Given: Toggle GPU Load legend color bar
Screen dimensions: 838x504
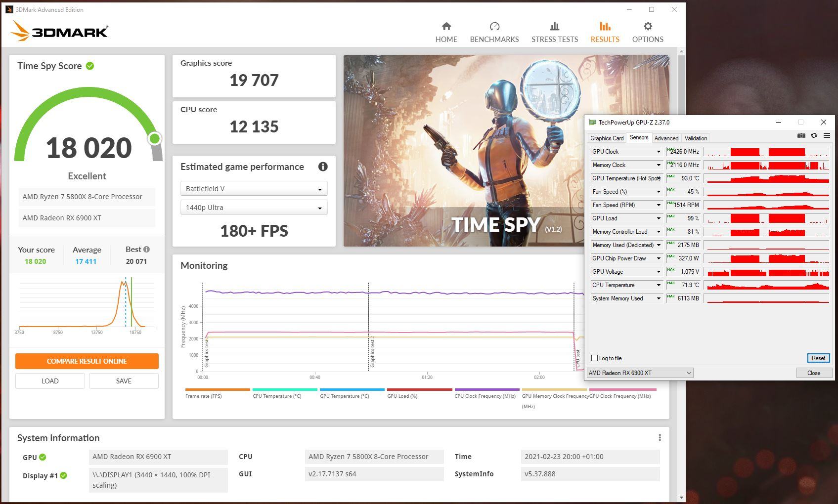Looking at the screenshot, I should tap(420, 389).
